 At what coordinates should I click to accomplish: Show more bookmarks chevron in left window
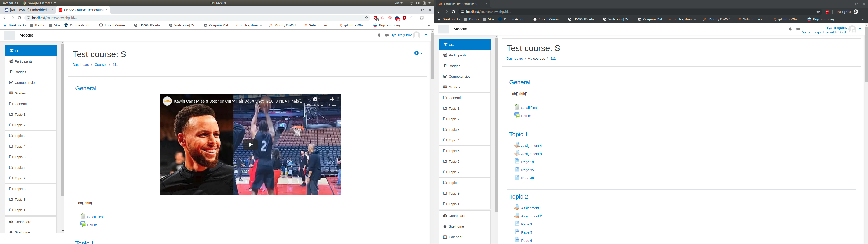click(x=429, y=25)
